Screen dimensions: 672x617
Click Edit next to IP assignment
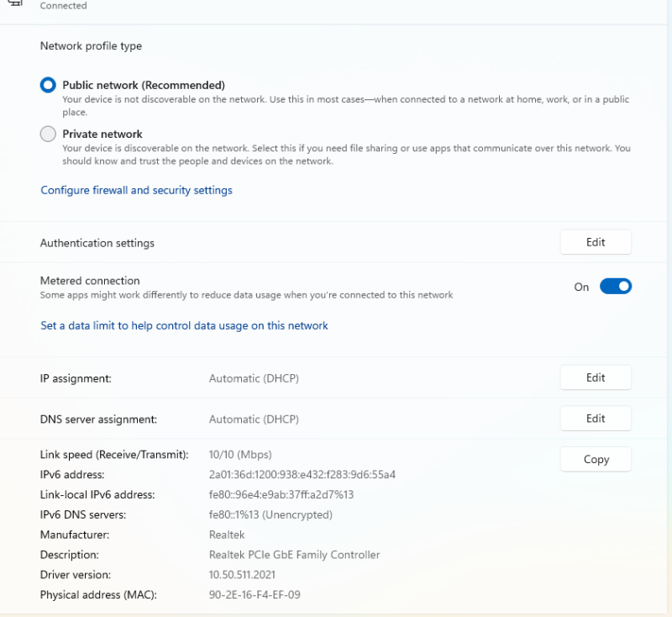point(596,377)
